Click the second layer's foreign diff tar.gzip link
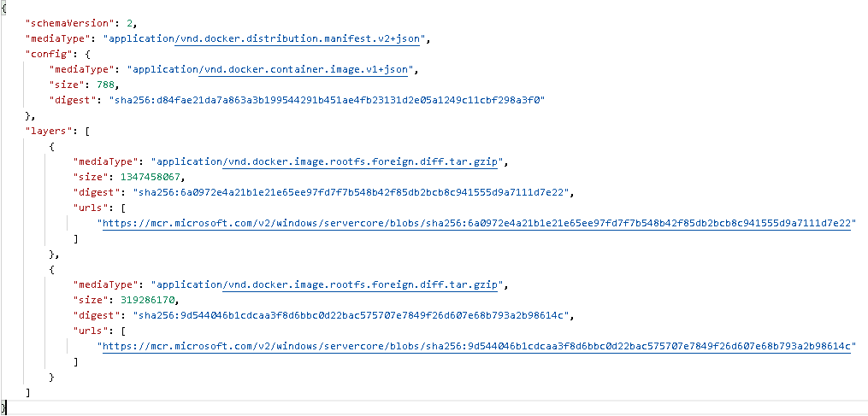This screenshot has width=868, height=416. tap(360, 285)
